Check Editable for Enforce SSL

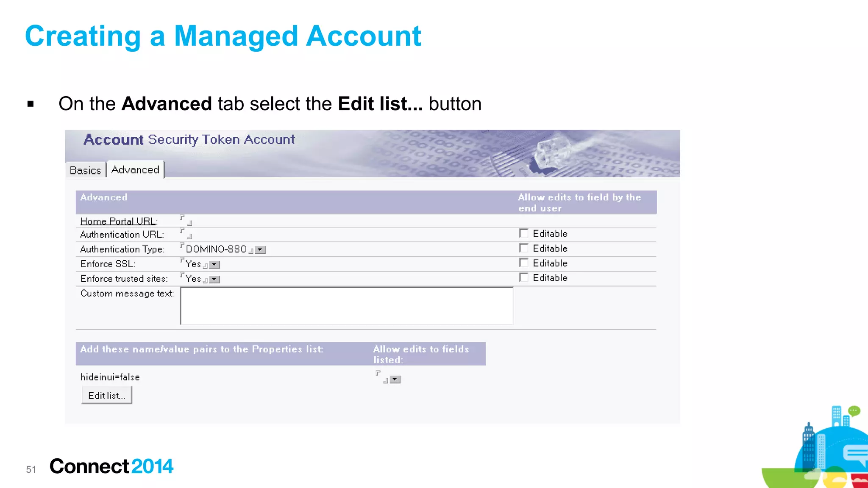click(x=524, y=263)
